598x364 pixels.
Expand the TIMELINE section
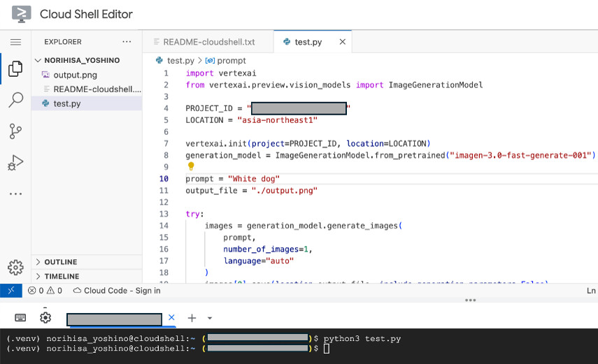pos(61,276)
